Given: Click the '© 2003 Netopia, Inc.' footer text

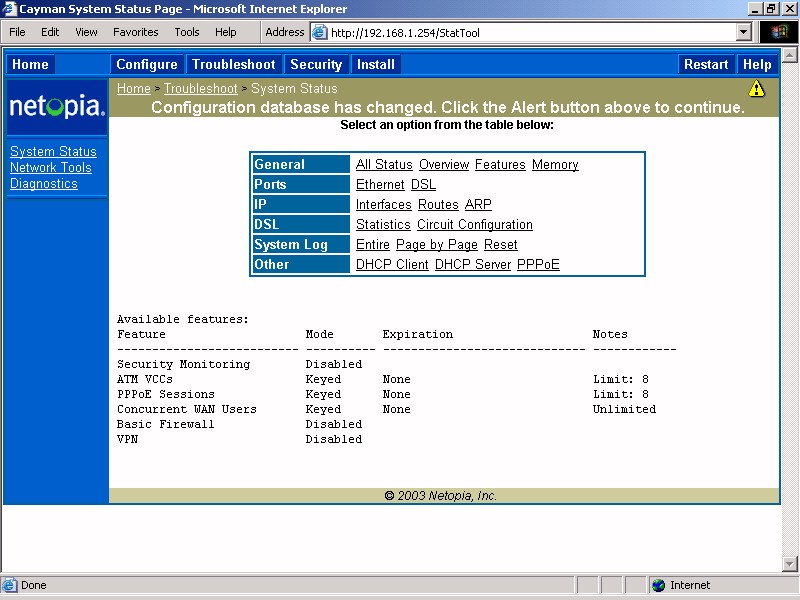Looking at the screenshot, I should coord(440,495).
